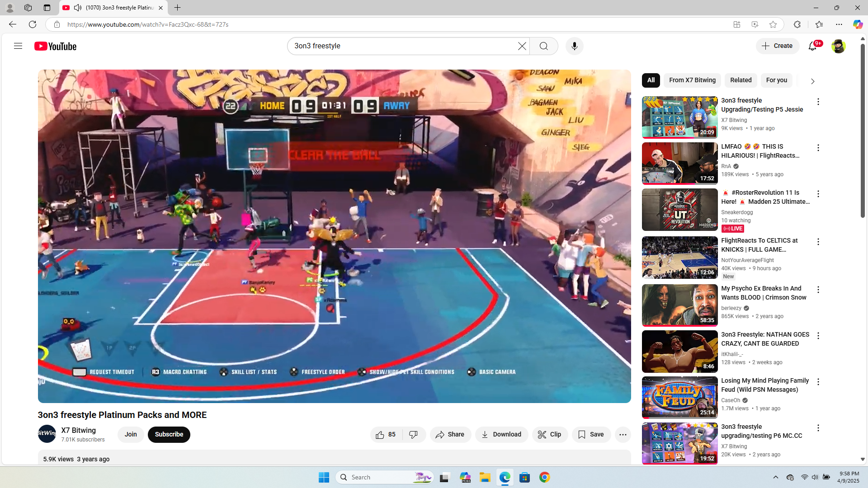Open a new browser tab
Image resolution: width=868 pixels, height=488 pixels.
pyautogui.click(x=178, y=8)
